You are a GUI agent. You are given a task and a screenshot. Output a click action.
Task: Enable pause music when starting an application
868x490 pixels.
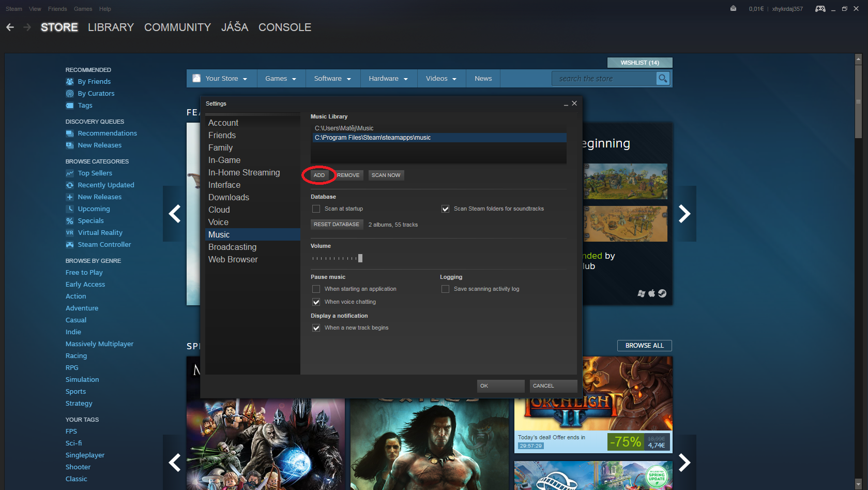pyautogui.click(x=316, y=289)
